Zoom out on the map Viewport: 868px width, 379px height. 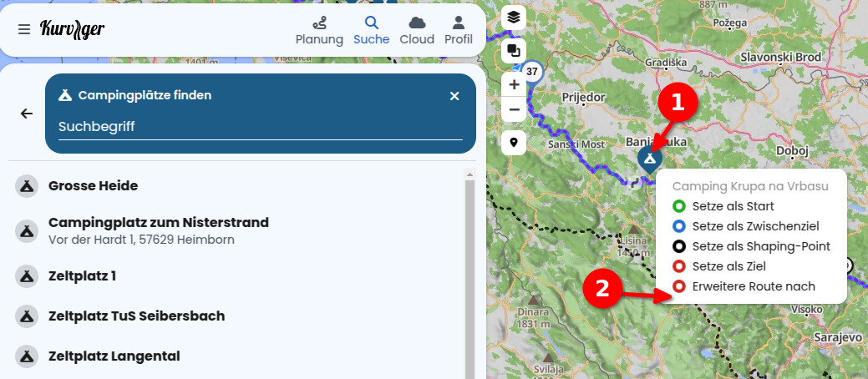point(514,109)
